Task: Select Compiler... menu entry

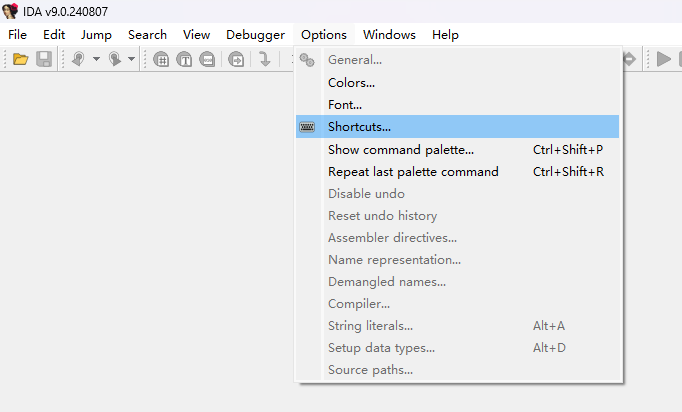Action: 458,304
